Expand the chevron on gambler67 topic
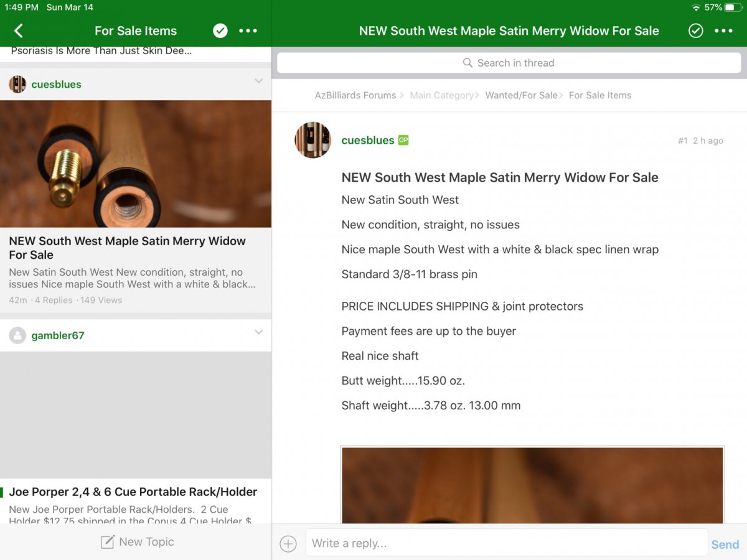 [x=259, y=332]
